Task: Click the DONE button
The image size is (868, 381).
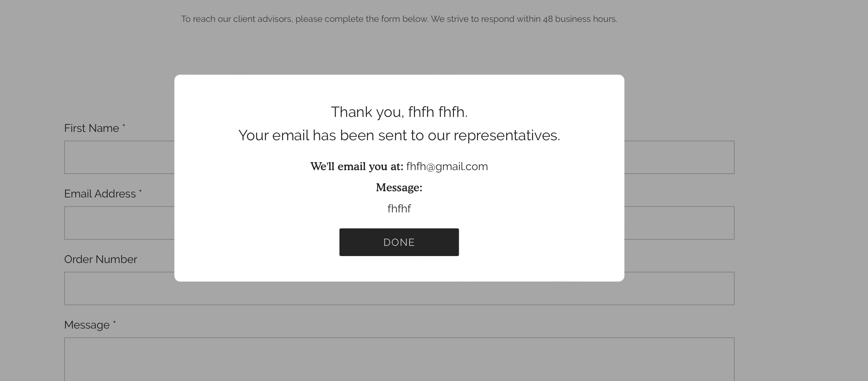Action: tap(399, 242)
